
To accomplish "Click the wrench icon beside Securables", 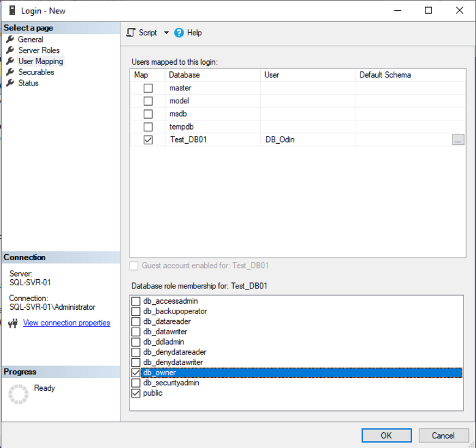I will 10,72.
